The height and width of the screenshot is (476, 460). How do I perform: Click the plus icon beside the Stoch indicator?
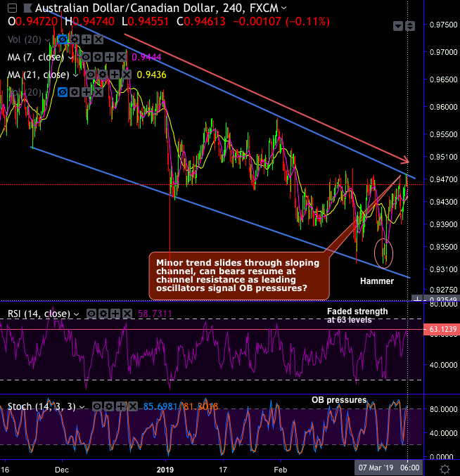(x=121, y=406)
